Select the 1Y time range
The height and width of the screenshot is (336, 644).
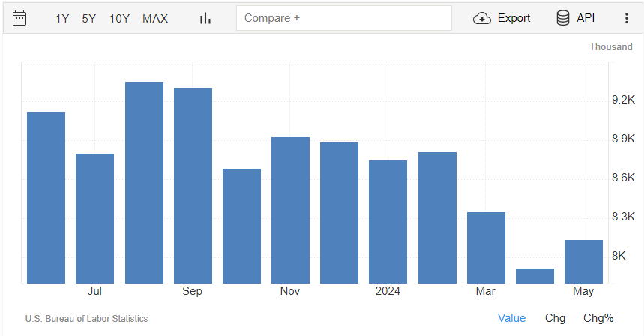point(62,19)
